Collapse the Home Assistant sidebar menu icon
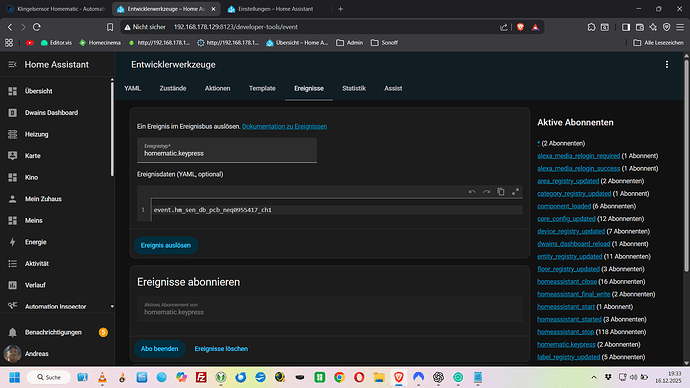The height and width of the screenshot is (388, 690). (12, 65)
